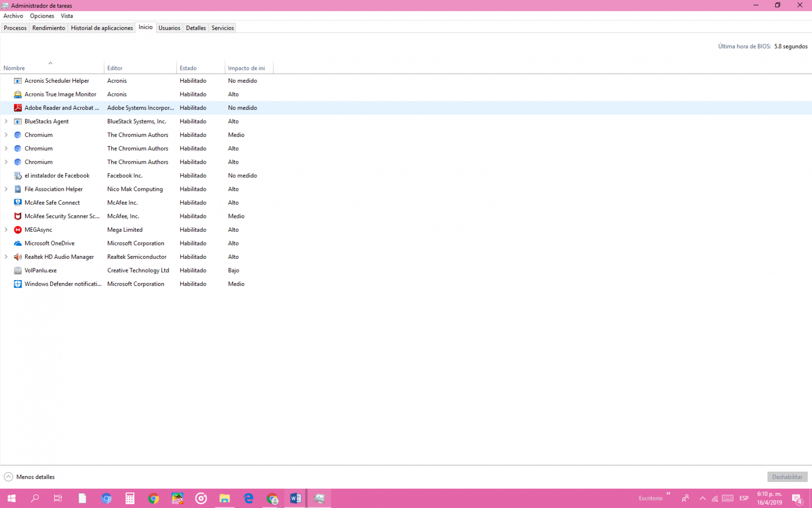812x508 pixels.
Task: Click the Realtek HD Audio speaker icon
Action: (18, 256)
